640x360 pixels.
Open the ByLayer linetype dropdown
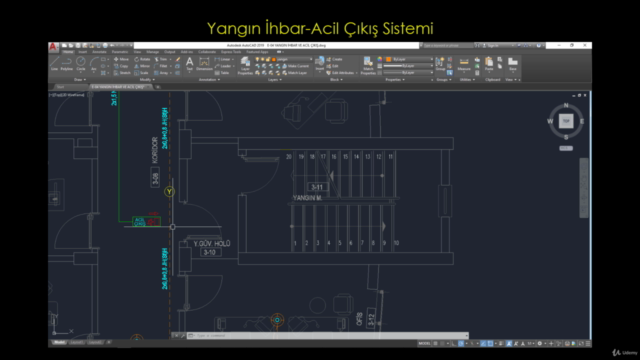click(x=408, y=73)
